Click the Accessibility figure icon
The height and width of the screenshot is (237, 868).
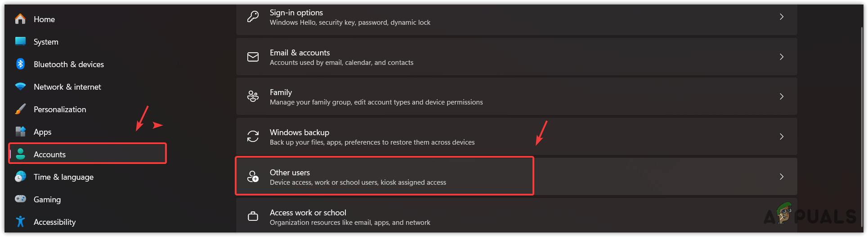(x=20, y=221)
